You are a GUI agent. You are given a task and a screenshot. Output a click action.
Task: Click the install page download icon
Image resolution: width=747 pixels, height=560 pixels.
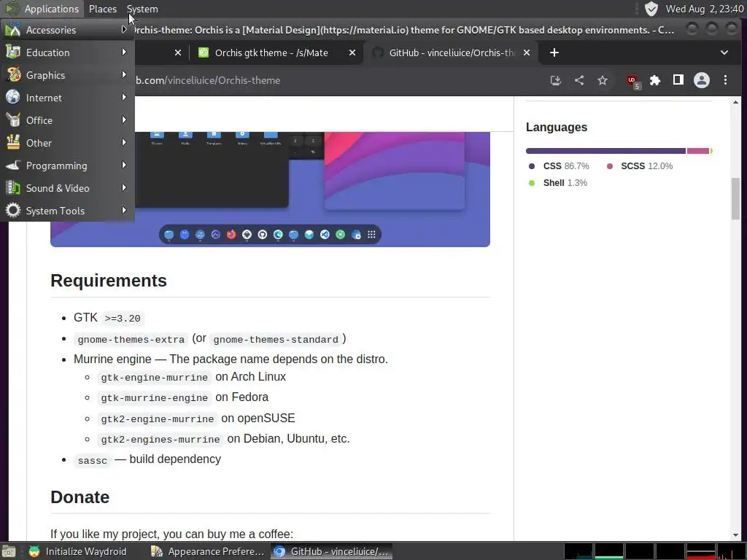[x=555, y=80]
